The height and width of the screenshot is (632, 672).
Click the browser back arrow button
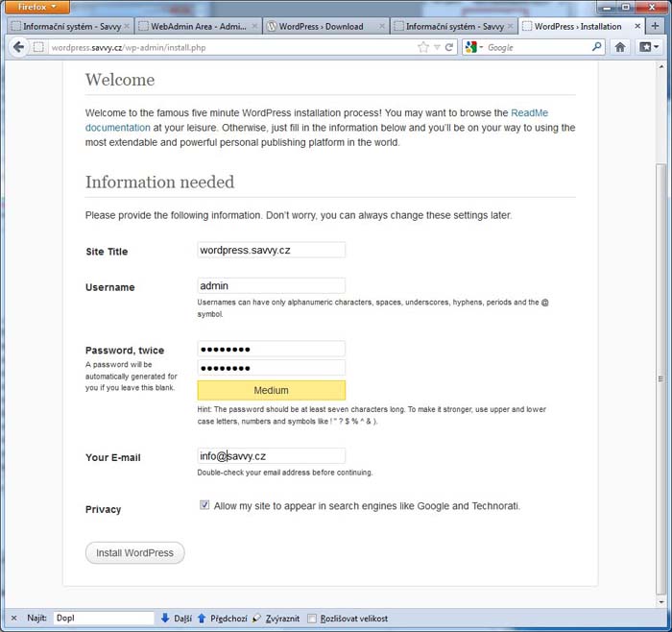click(18, 47)
